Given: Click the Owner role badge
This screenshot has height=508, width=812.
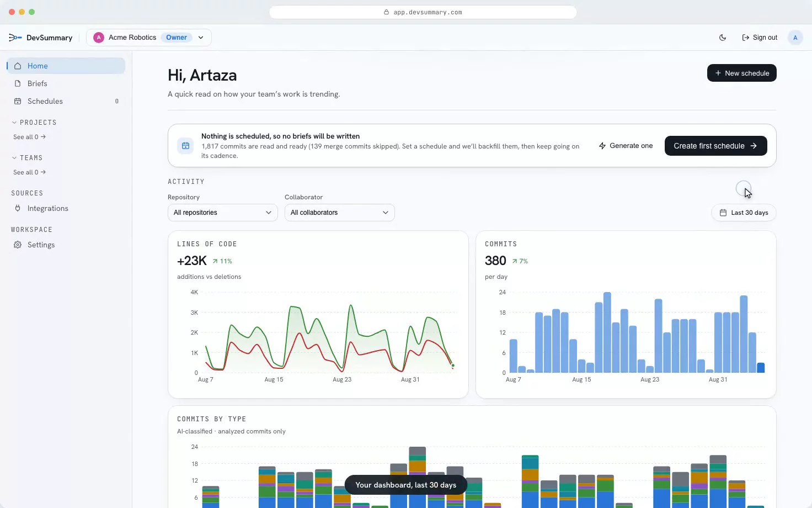Looking at the screenshot, I should 177,38.
